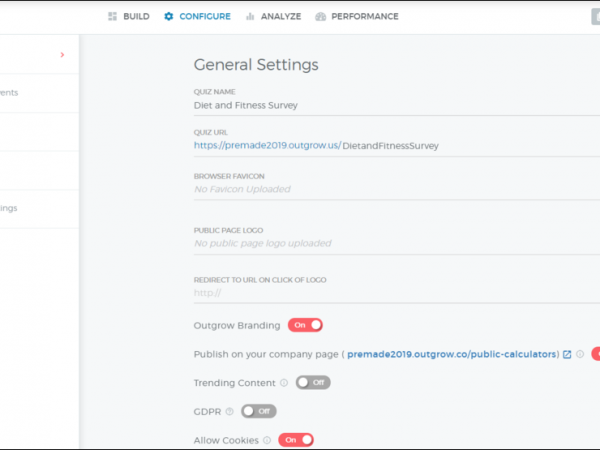Click info icon next to Trending Content
Image resolution: width=600 pixels, height=450 pixels.
(284, 383)
